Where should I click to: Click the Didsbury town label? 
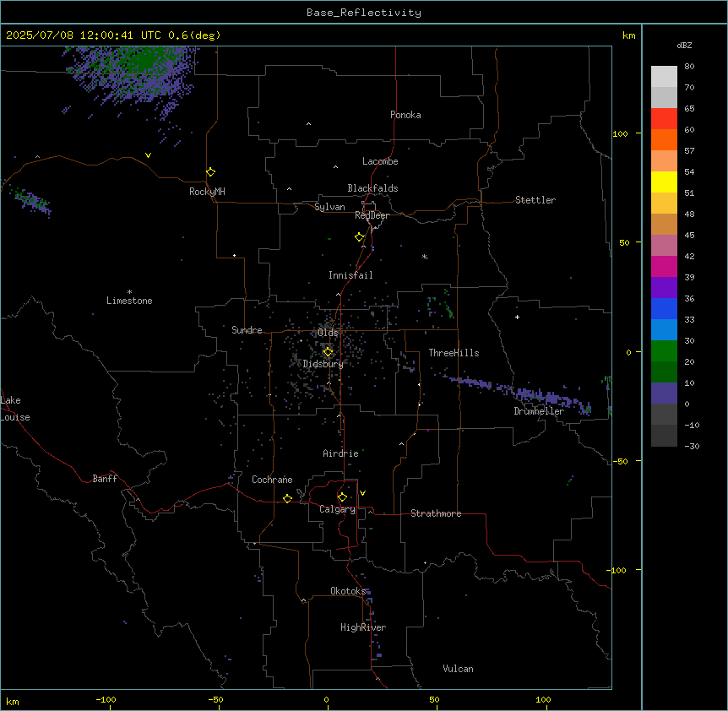(x=323, y=364)
